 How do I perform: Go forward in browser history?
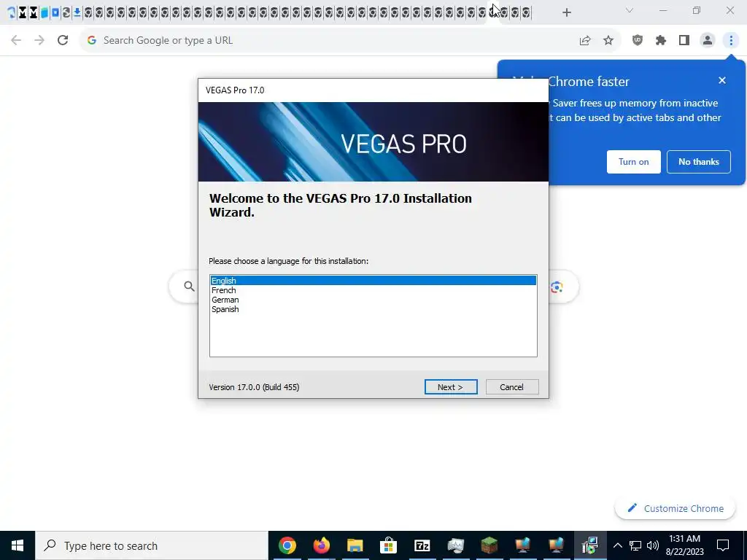(x=39, y=41)
